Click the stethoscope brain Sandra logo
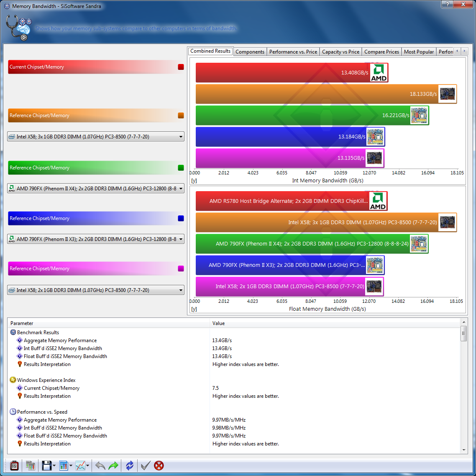Viewport: 476px width, 476px height. point(18,28)
